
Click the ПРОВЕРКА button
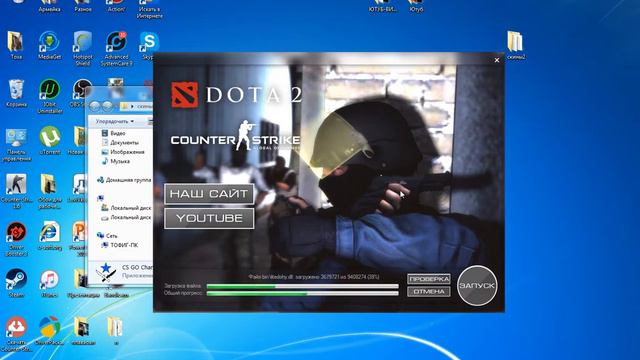[429, 279]
